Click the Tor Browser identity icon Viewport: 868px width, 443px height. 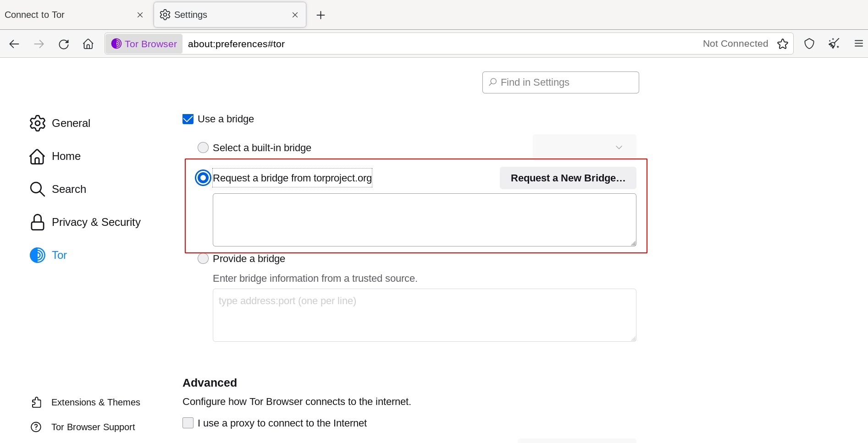(x=144, y=44)
